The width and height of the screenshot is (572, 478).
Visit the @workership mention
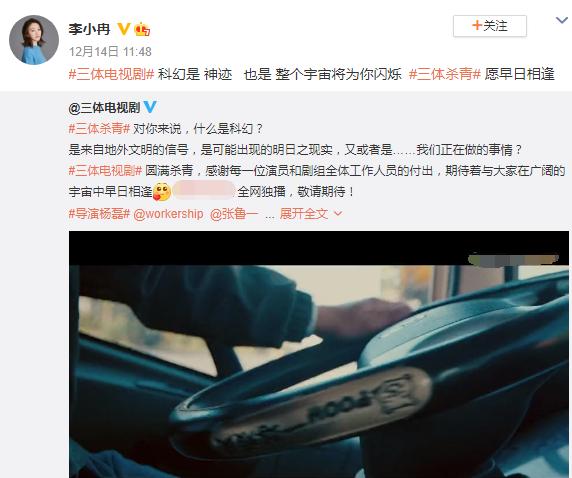(x=168, y=213)
